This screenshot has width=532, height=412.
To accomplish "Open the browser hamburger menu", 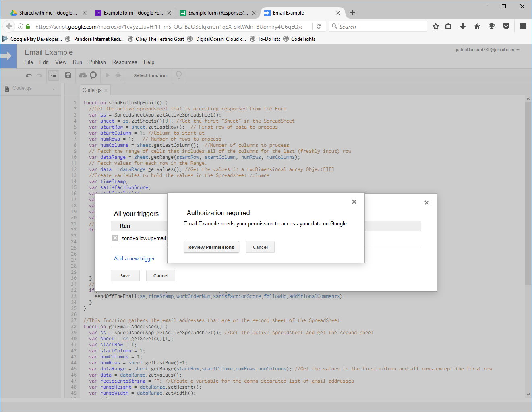I will (x=523, y=26).
